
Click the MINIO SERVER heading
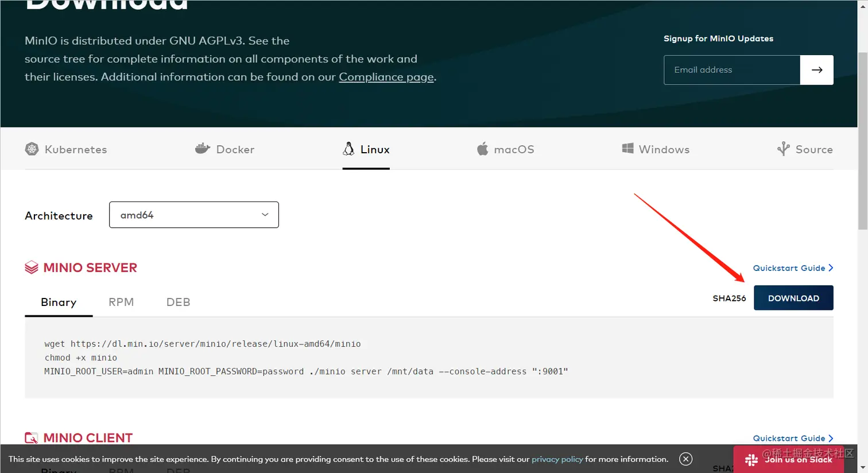click(x=90, y=267)
